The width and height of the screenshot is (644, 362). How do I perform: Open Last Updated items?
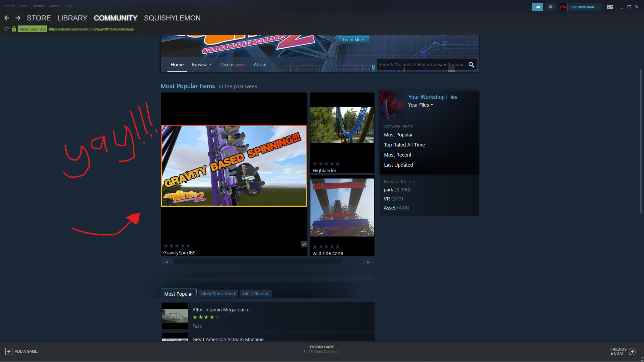pos(398,165)
